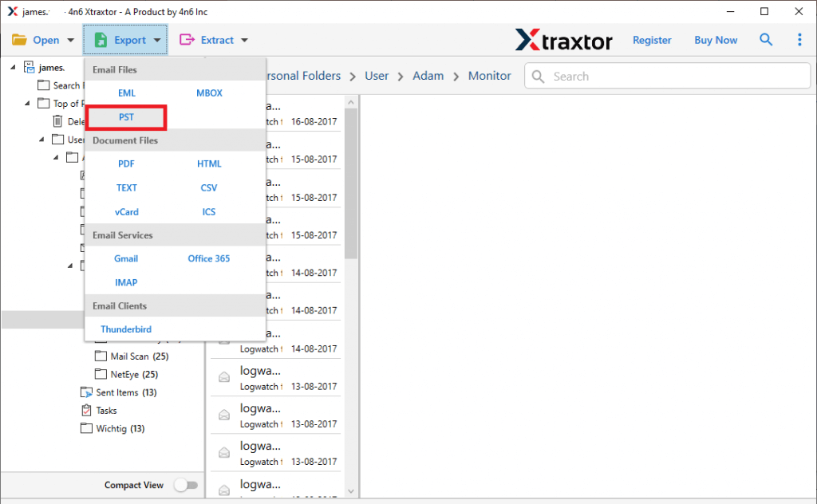Open the search magnifier icon

click(766, 39)
